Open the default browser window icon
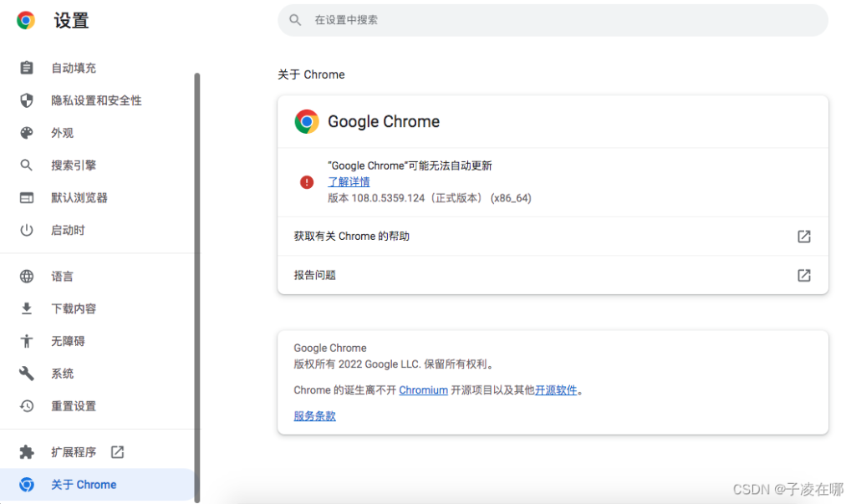 (26, 197)
